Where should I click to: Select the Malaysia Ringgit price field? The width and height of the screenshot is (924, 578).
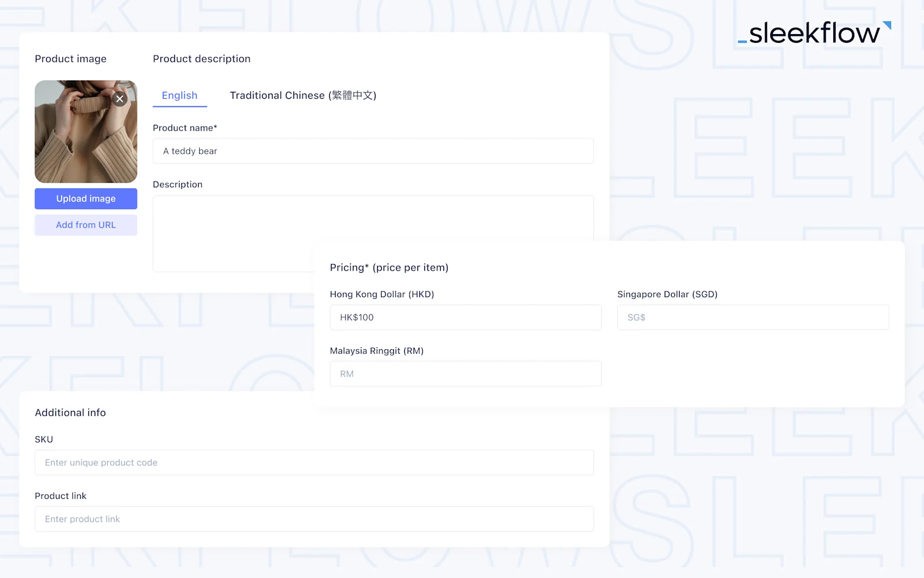click(x=465, y=373)
